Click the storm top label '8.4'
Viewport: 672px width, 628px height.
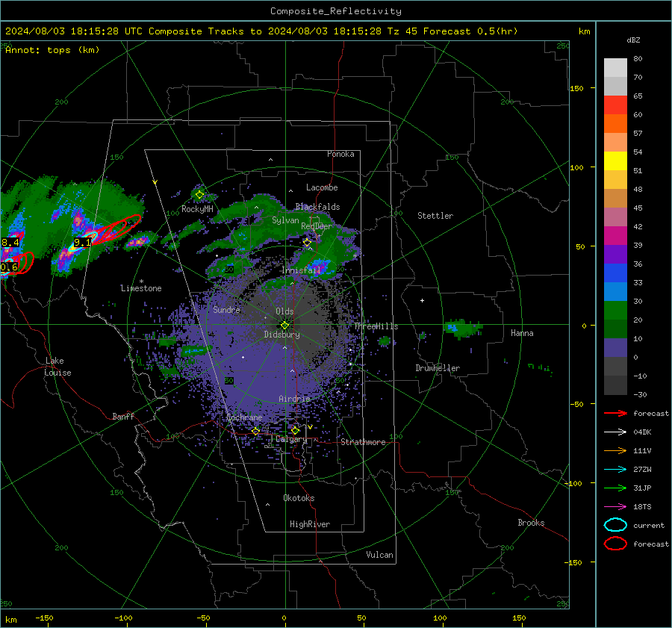(x=10, y=242)
